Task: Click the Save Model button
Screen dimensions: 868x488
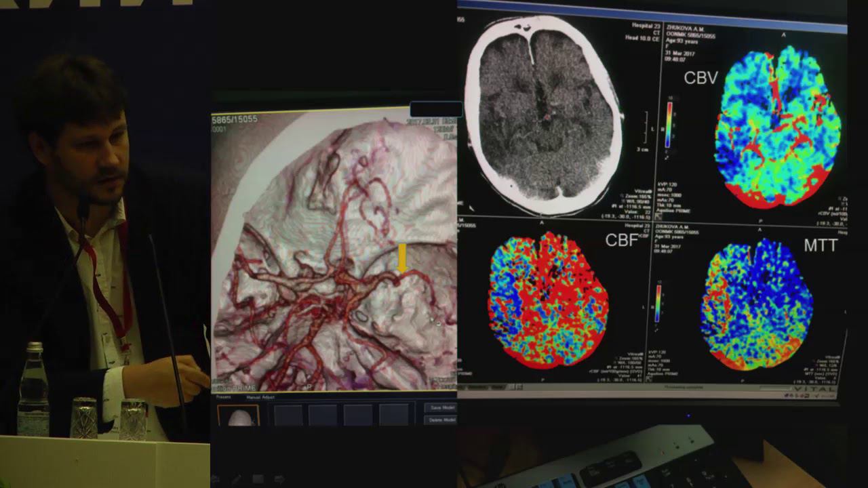Action: coord(441,407)
